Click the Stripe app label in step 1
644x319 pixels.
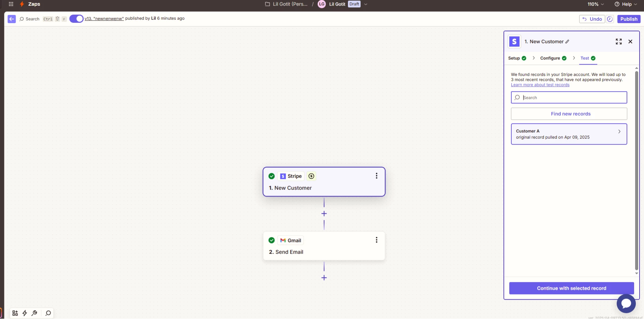pos(291,176)
